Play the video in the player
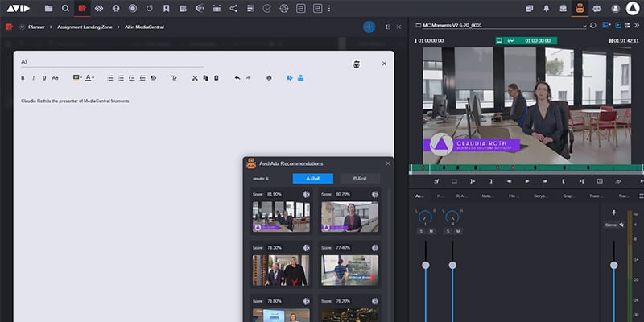The height and width of the screenshot is (322, 644). [x=527, y=181]
